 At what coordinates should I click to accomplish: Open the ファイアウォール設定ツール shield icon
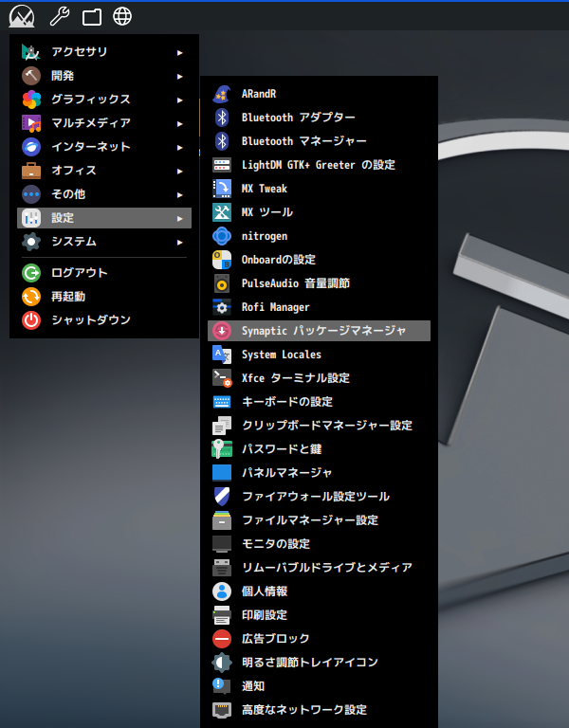pyautogui.click(x=222, y=497)
